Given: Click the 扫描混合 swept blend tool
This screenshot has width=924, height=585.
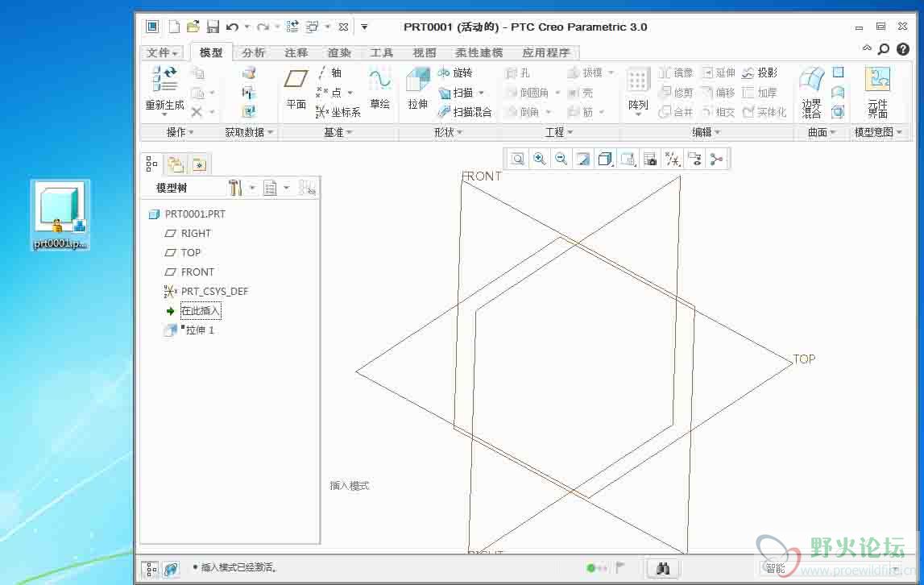Looking at the screenshot, I should (x=464, y=112).
